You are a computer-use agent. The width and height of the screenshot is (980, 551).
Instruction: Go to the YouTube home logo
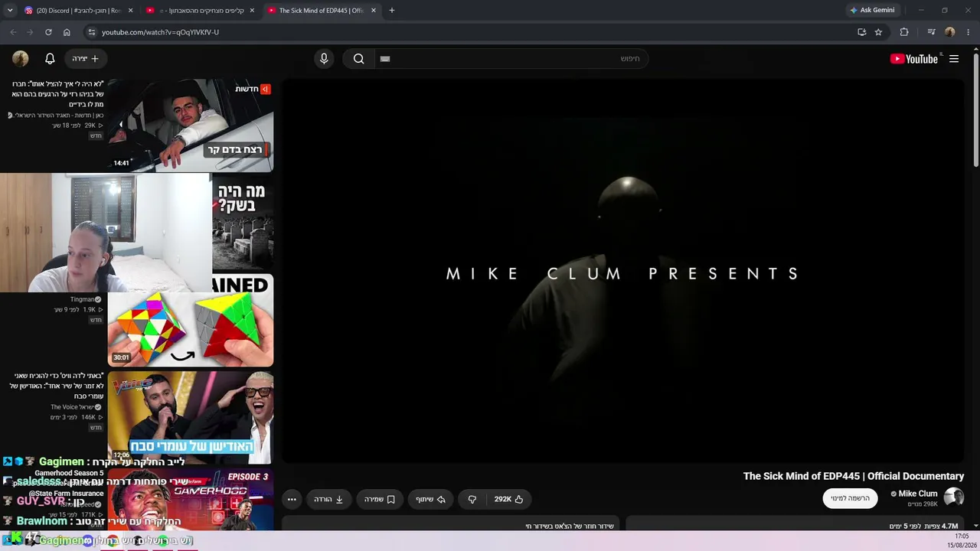click(914, 59)
